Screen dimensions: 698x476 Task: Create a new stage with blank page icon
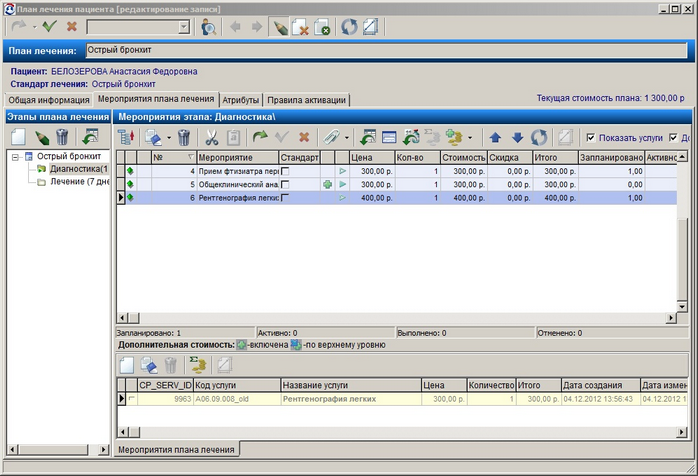(x=18, y=137)
